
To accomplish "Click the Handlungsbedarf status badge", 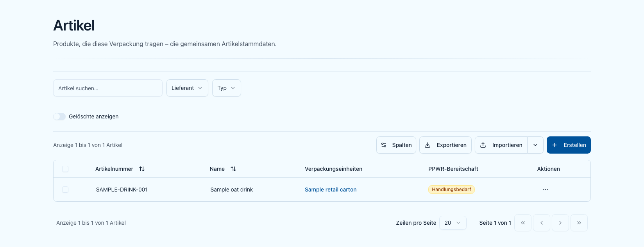I will [x=451, y=190].
